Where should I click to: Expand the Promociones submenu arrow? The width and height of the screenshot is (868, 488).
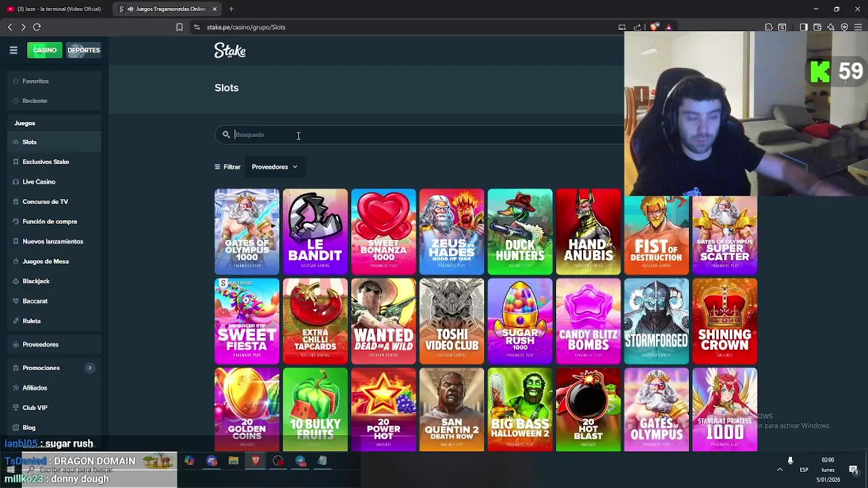pyautogui.click(x=90, y=368)
